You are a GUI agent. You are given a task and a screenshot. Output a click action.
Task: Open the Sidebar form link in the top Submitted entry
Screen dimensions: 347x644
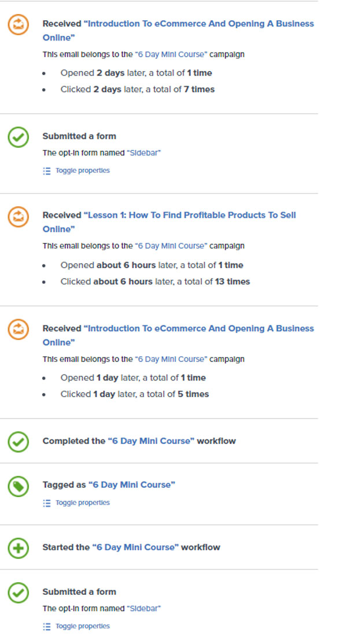pyautogui.click(x=144, y=153)
